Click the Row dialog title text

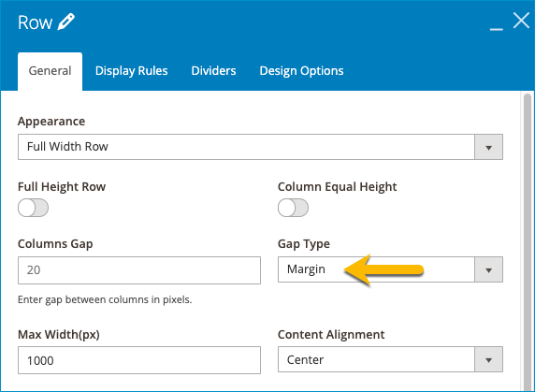pos(36,22)
